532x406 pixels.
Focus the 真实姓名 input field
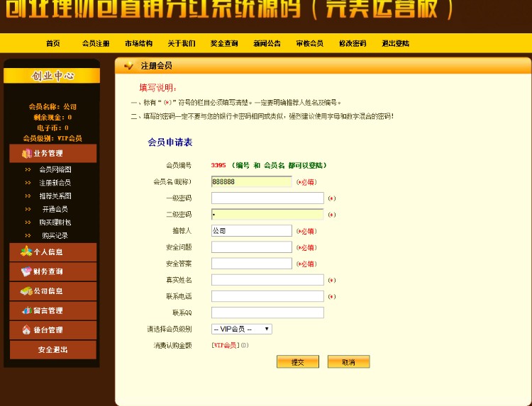click(x=267, y=280)
